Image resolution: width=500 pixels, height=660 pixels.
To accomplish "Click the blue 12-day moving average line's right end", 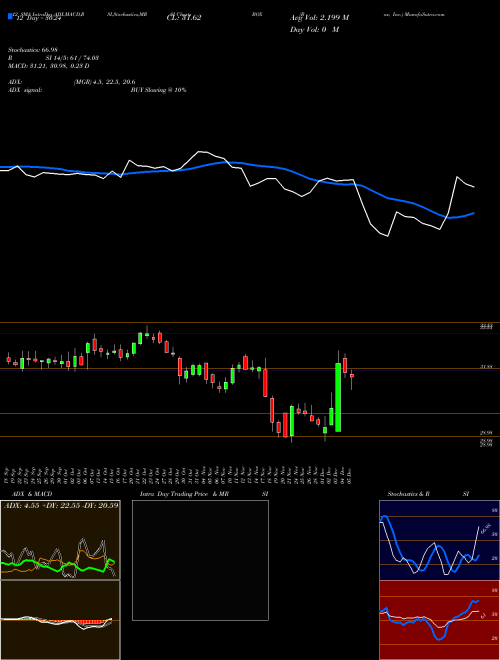I will [x=474, y=213].
